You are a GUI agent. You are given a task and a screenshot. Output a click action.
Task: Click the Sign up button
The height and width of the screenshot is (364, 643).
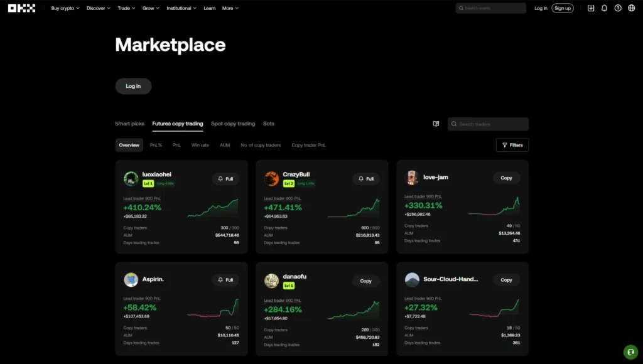click(x=562, y=8)
